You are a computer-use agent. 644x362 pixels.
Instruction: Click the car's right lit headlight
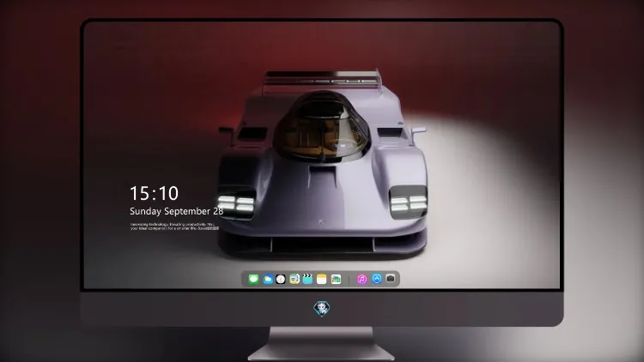click(x=408, y=203)
